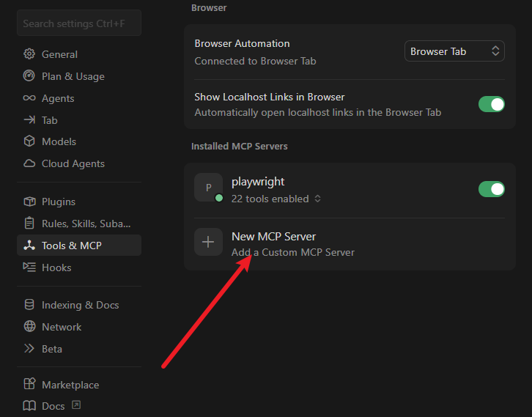Click the Network globe icon
The height and width of the screenshot is (417, 532).
[29, 326]
